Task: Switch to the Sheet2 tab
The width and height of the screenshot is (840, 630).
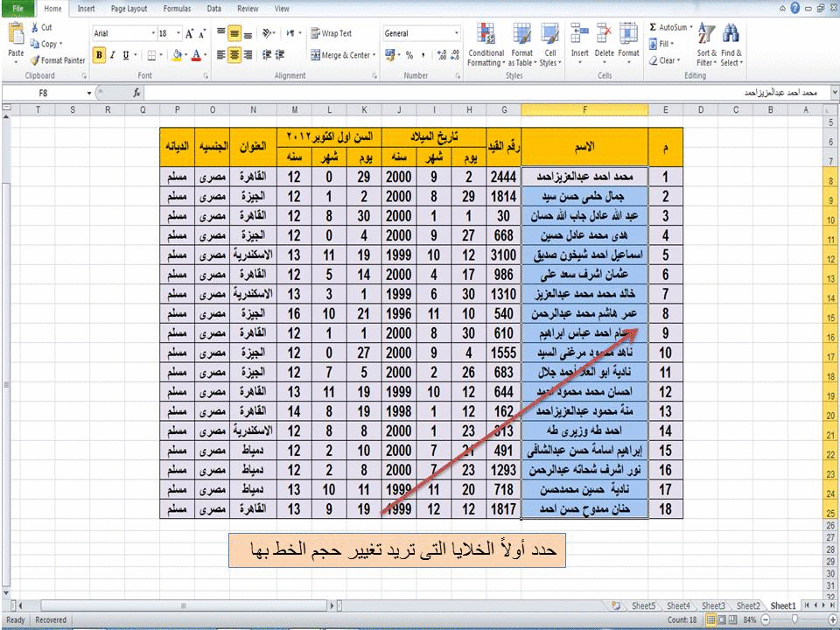Action: tap(748, 605)
